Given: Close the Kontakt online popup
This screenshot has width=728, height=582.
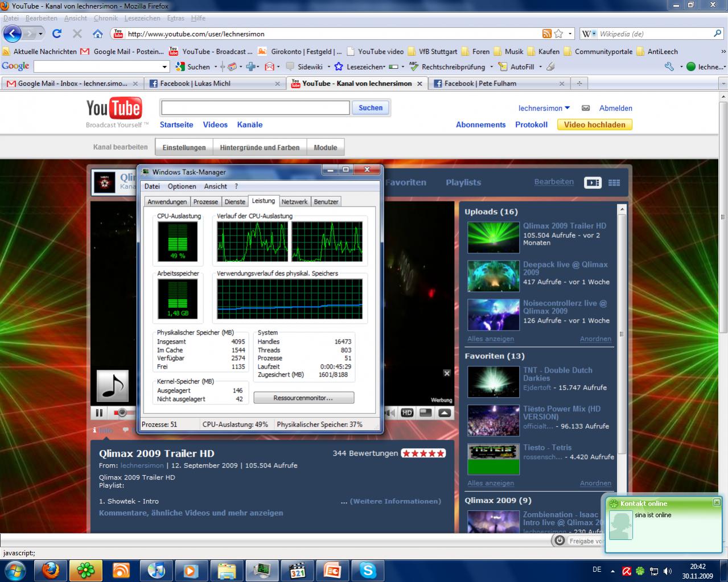Looking at the screenshot, I should pyautogui.click(x=717, y=502).
